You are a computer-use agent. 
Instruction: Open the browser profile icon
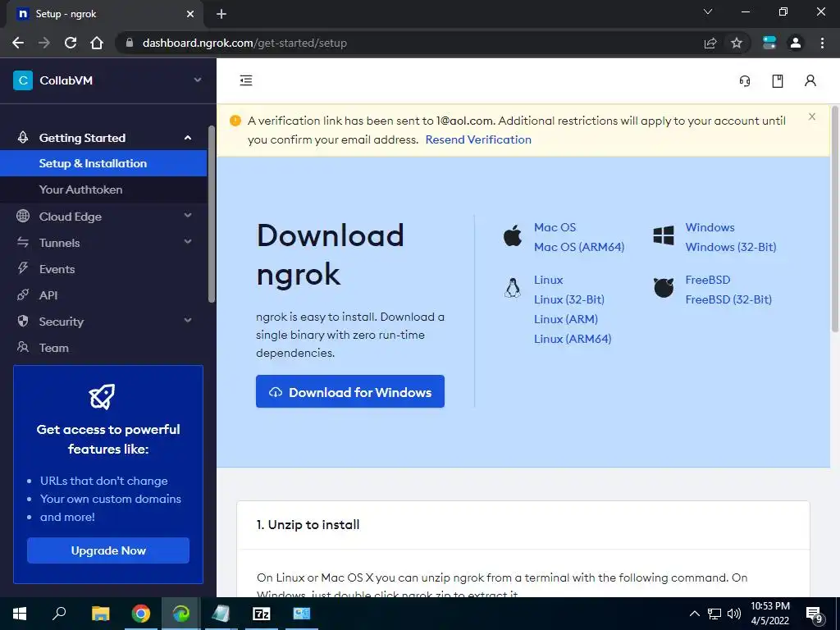coord(796,43)
